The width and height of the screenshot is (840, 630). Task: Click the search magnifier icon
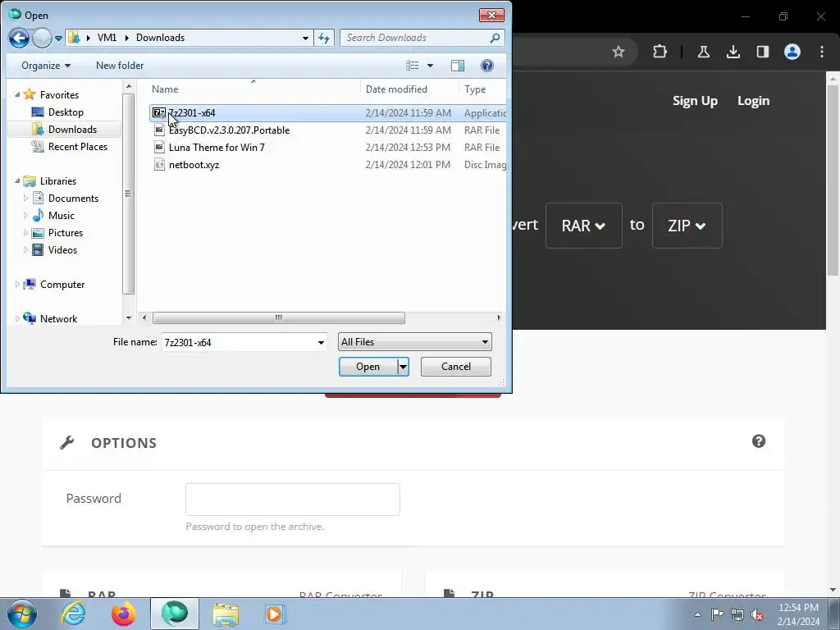point(495,38)
